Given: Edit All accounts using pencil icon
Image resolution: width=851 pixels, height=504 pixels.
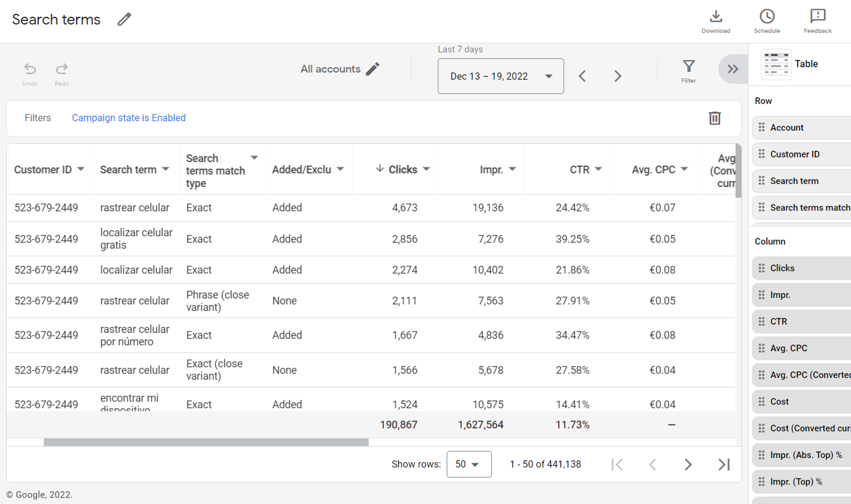Looking at the screenshot, I should [x=373, y=69].
